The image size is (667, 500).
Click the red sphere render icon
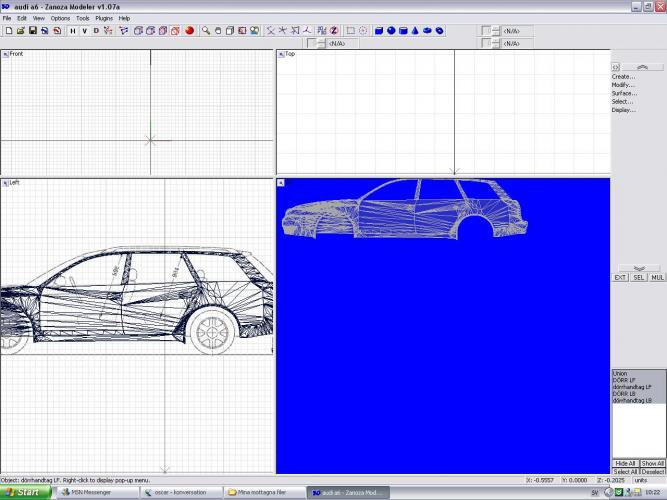[189, 31]
